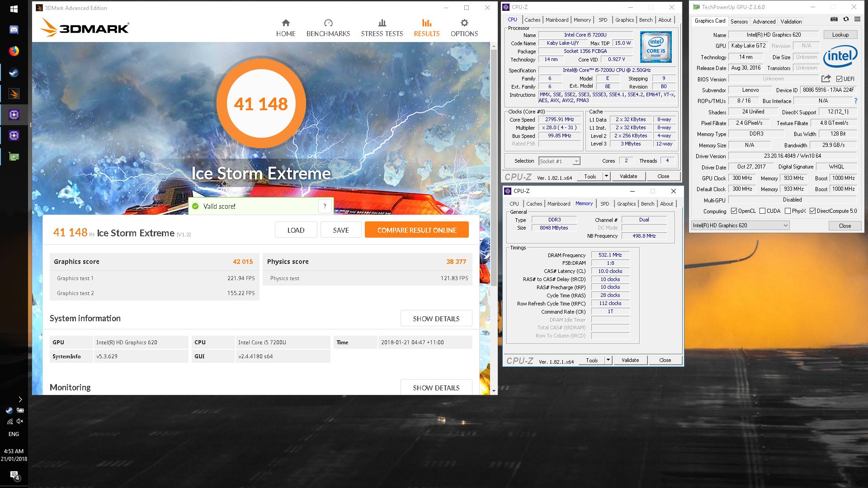868x488 pixels.
Task: Open the SPD tab in lower CPU-Z window
Action: [604, 204]
